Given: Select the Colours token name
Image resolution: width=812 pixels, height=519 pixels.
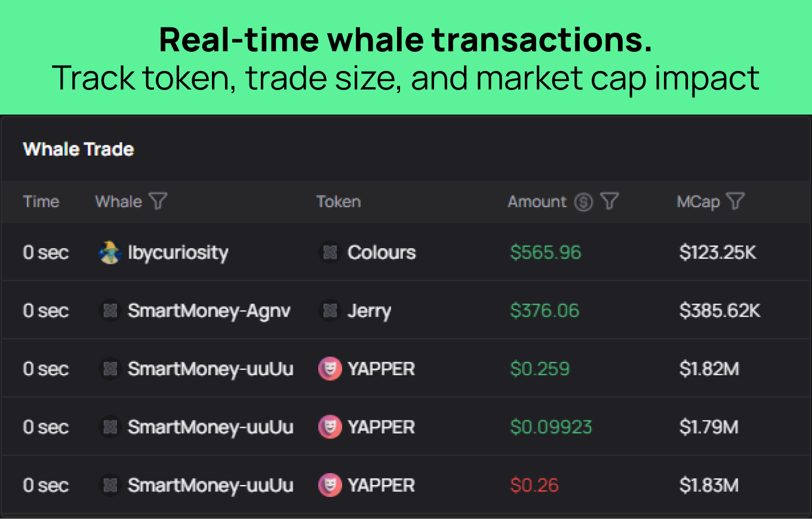Looking at the screenshot, I should (x=382, y=252).
